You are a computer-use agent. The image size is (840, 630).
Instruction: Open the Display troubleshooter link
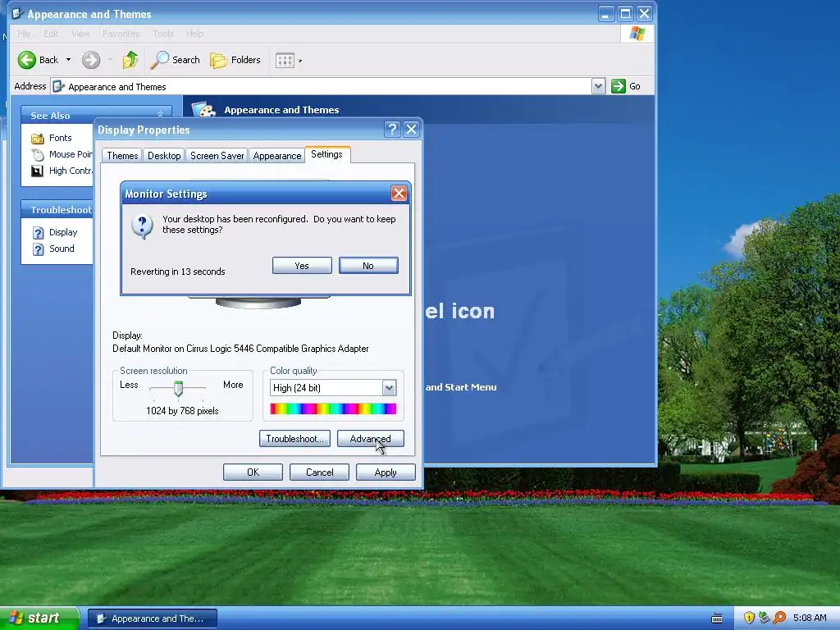(x=63, y=232)
